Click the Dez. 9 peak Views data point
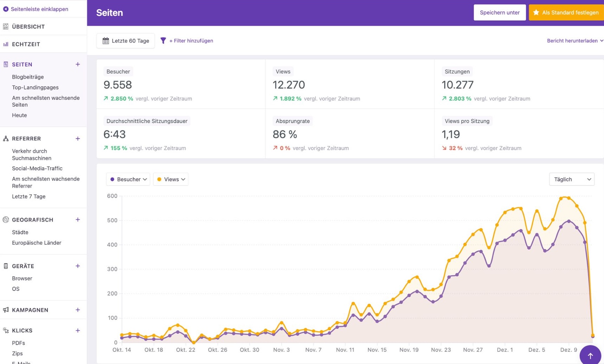 569,198
